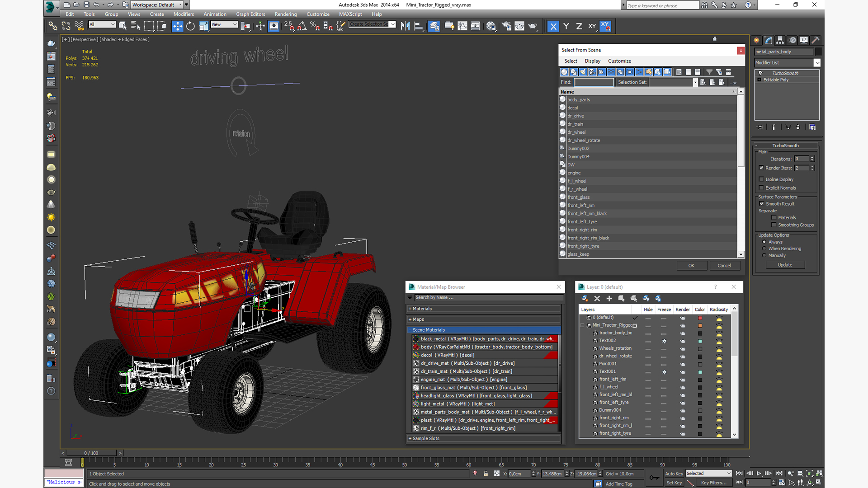Enable the Explicit Normals checkbox
Screen dimensions: 868x488
click(x=761, y=188)
